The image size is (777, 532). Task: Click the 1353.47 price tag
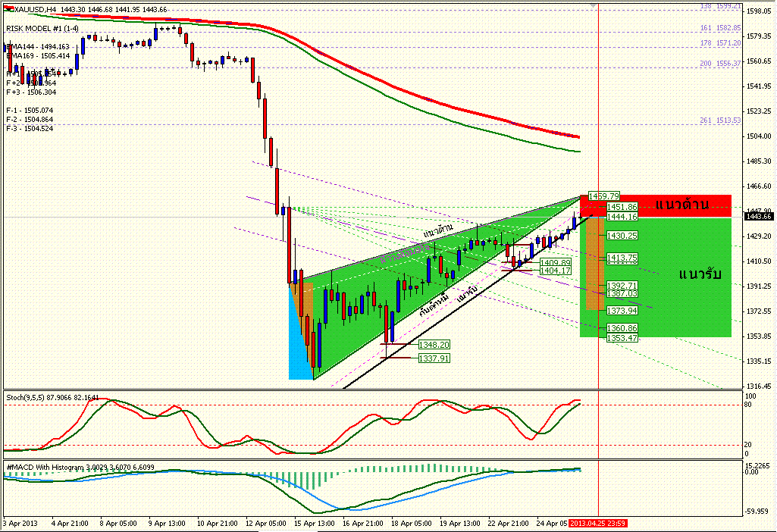coord(622,338)
